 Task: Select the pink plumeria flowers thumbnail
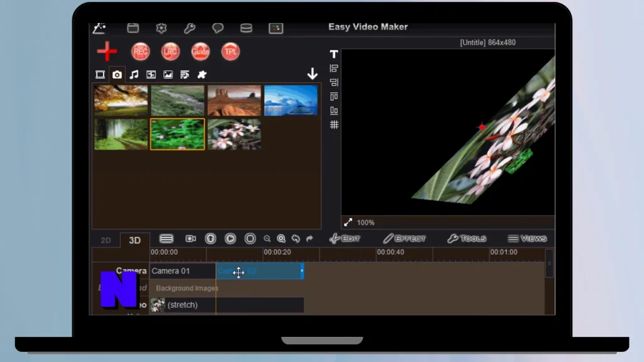[234, 134]
